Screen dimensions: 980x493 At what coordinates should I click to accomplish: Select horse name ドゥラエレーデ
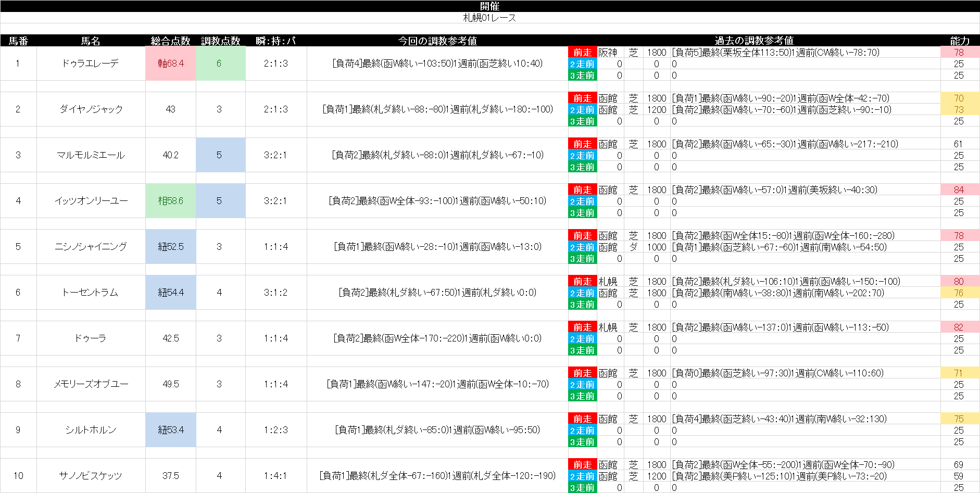click(x=91, y=64)
